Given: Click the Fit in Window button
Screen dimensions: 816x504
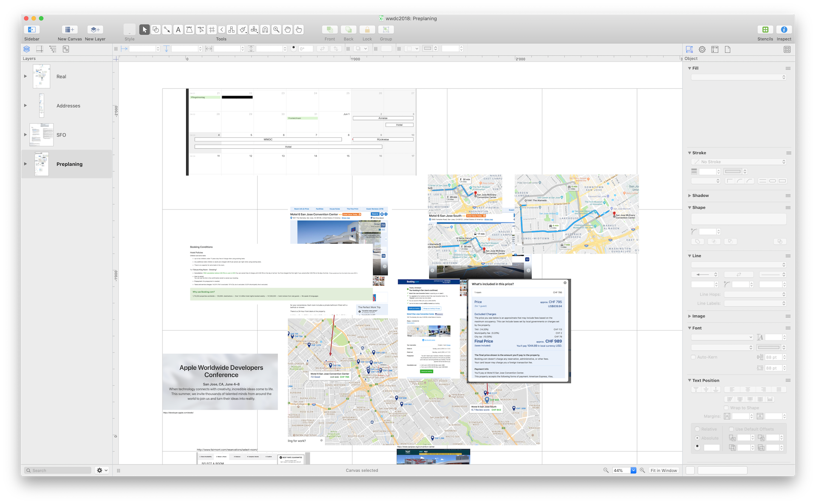Looking at the screenshot, I should (x=663, y=470).
